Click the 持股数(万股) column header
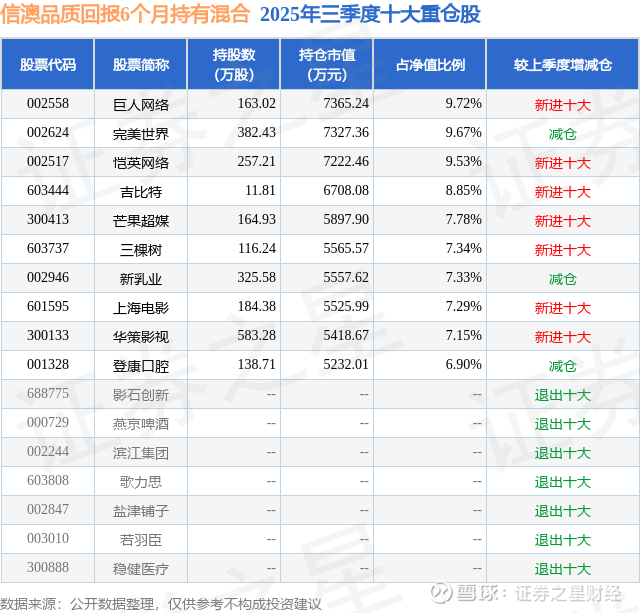 click(x=234, y=64)
